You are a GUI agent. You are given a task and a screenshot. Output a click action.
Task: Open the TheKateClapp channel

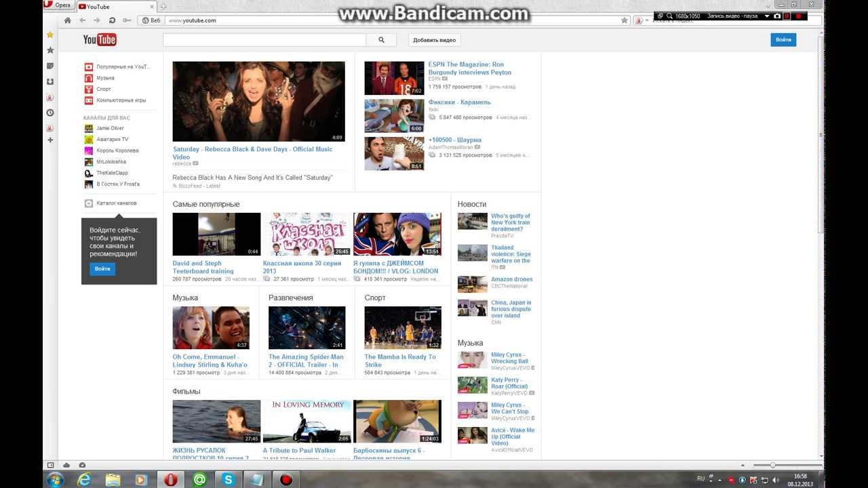[106, 173]
